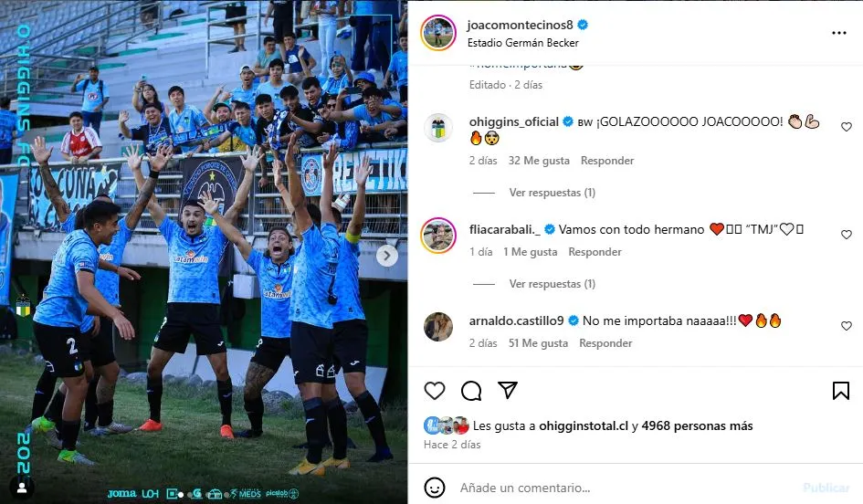
Task: Like the post with heart icon
Action: 435,391
